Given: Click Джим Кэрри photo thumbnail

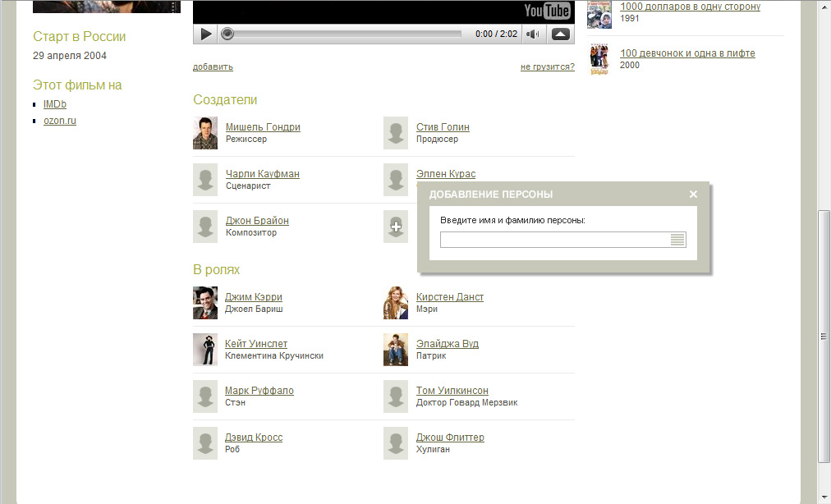Looking at the screenshot, I should [x=205, y=303].
